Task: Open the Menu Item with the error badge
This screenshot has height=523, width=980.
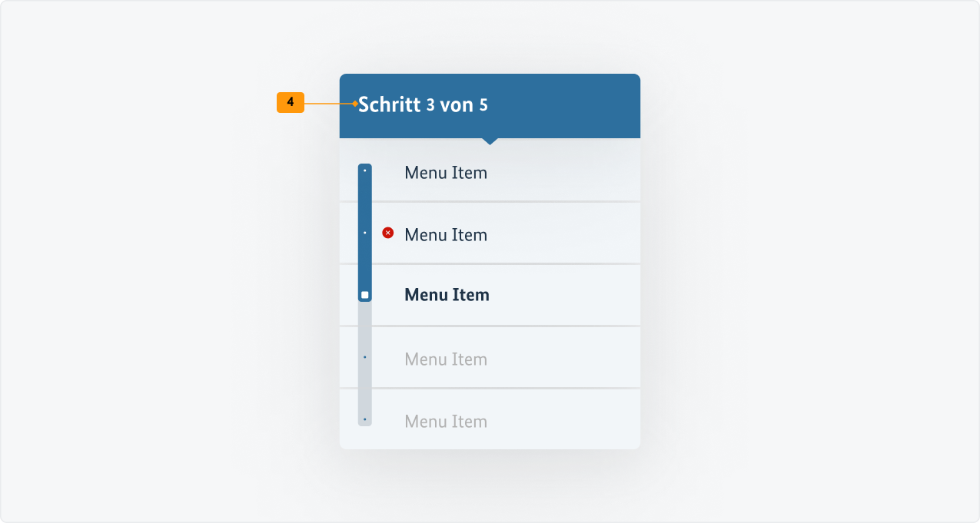Action: tap(446, 234)
